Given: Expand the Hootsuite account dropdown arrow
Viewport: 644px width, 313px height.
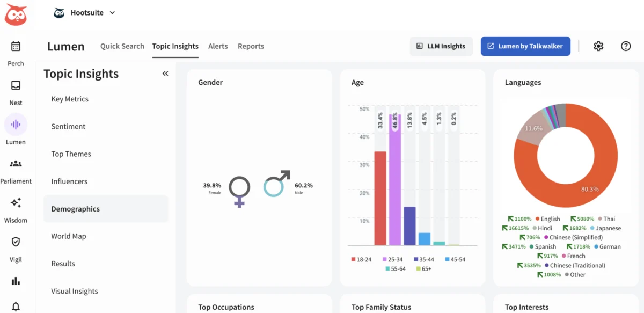Looking at the screenshot, I should point(112,13).
